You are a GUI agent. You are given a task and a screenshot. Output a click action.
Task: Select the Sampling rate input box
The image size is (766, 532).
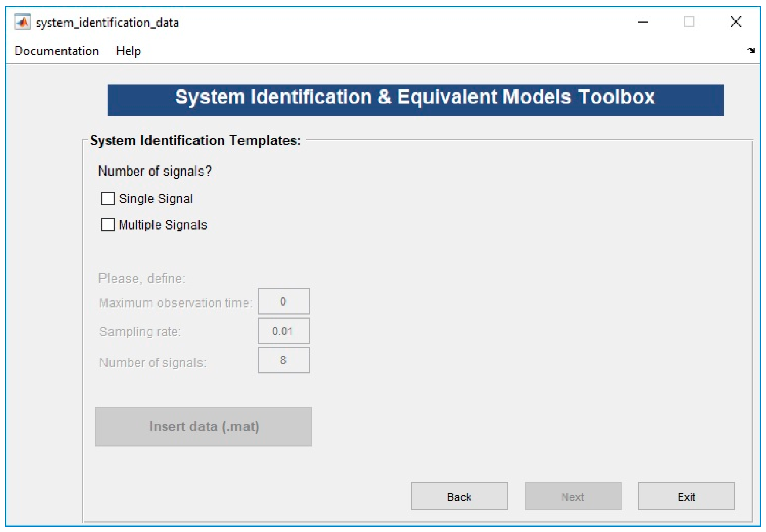pyautogui.click(x=283, y=331)
